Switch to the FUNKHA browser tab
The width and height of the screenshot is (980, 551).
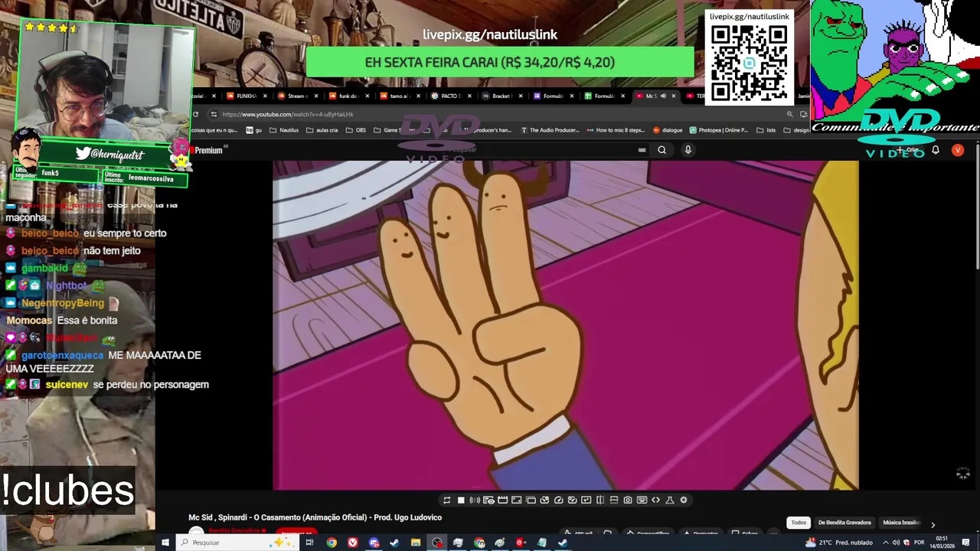pyautogui.click(x=246, y=96)
